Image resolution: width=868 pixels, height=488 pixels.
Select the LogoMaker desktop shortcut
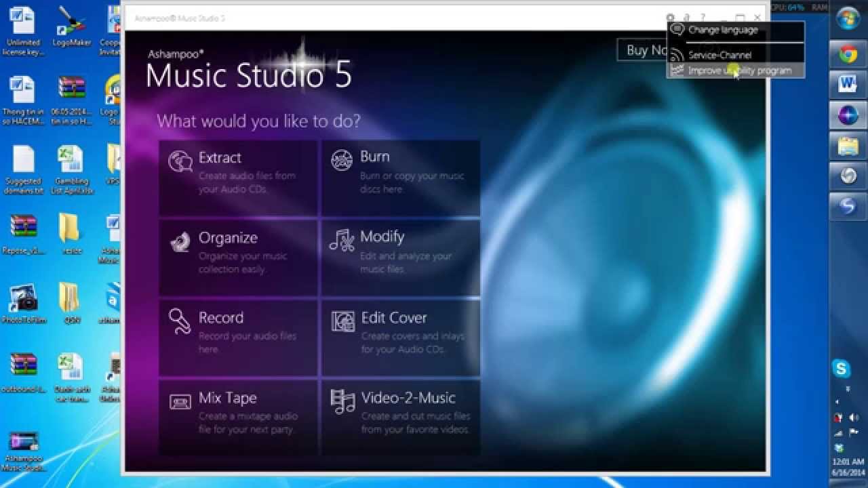coord(71,27)
